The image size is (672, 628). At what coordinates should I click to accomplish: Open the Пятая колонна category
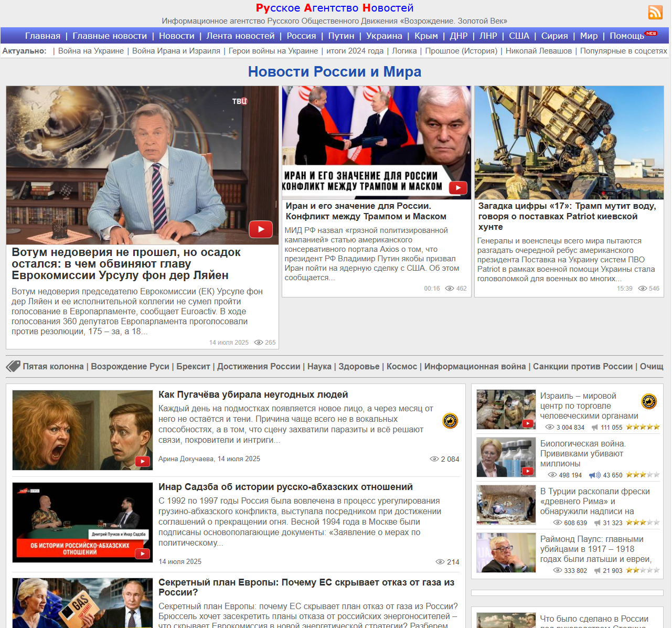click(53, 366)
